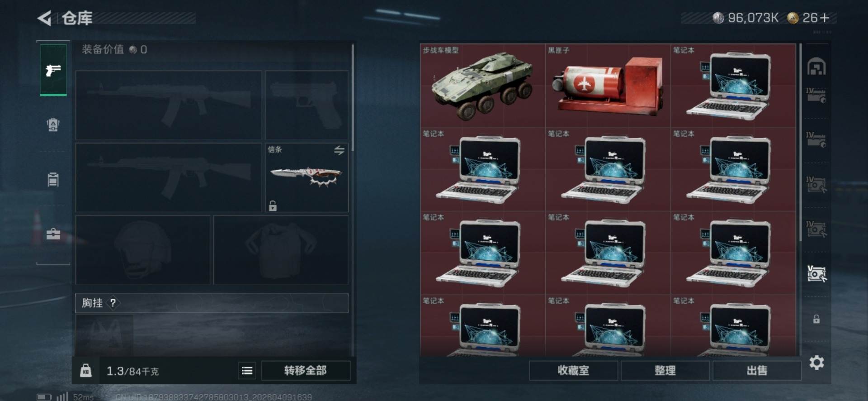This screenshot has height=401, width=868.
Task: Open the backpack tab in left sidebar
Action: 53,125
